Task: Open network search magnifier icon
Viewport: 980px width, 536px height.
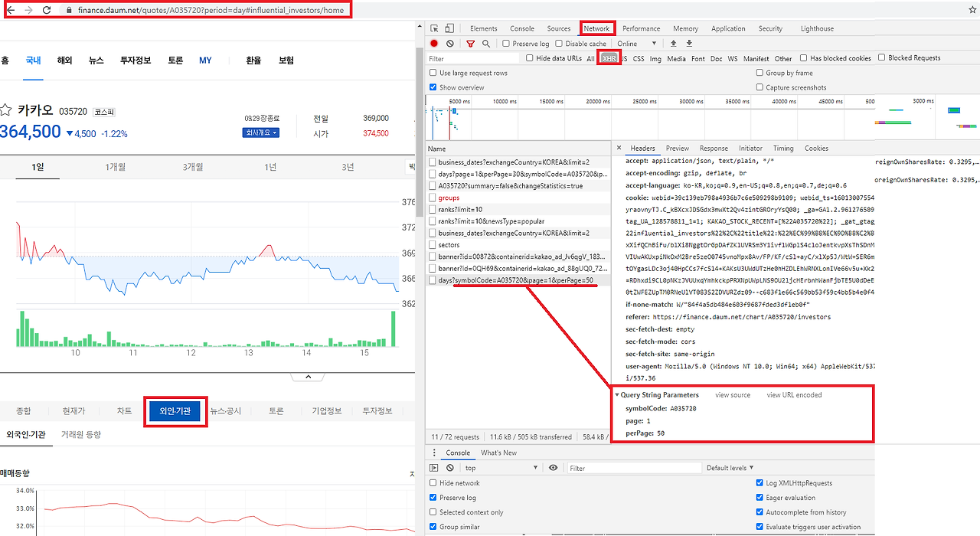Action: 486,44
